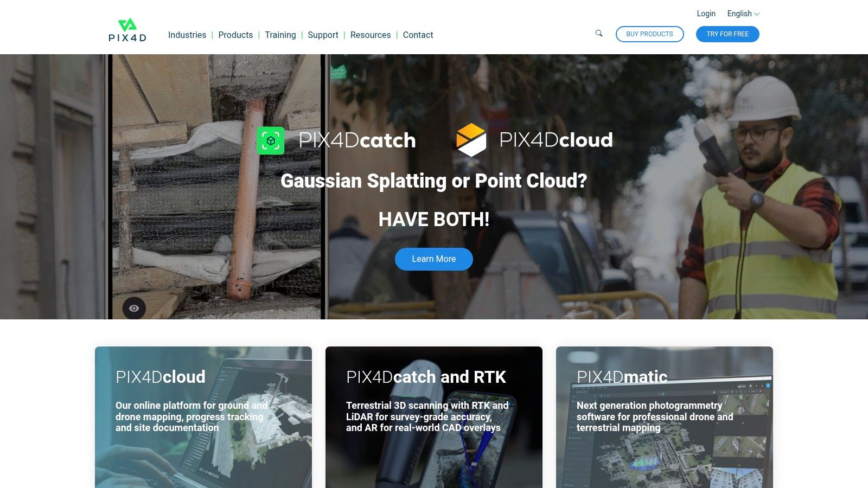Open the PIX4Dmatic product card

click(665, 417)
